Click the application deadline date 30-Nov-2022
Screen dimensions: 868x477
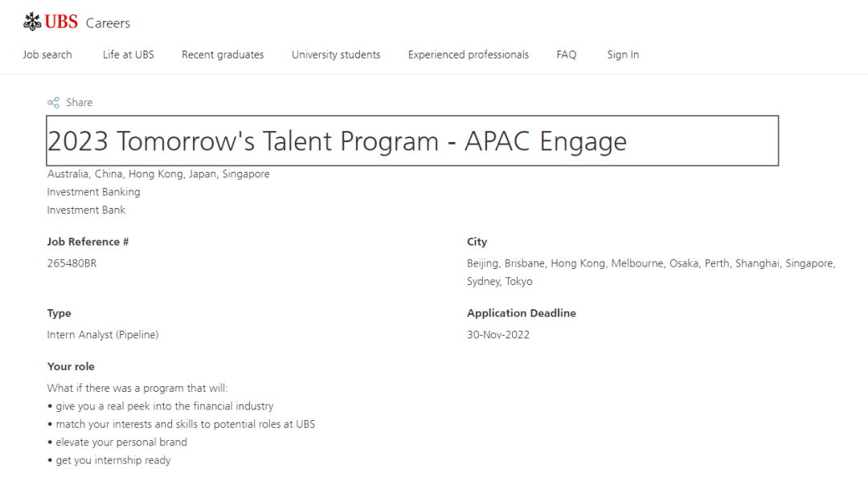(x=498, y=335)
